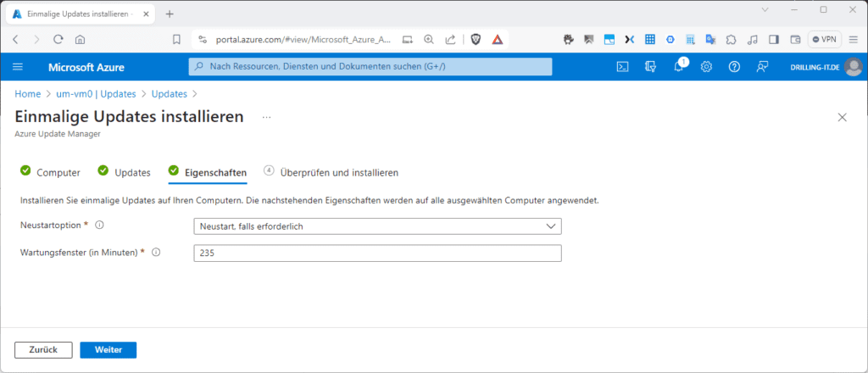Click the Weiter button
The height and width of the screenshot is (373, 868).
click(x=108, y=350)
